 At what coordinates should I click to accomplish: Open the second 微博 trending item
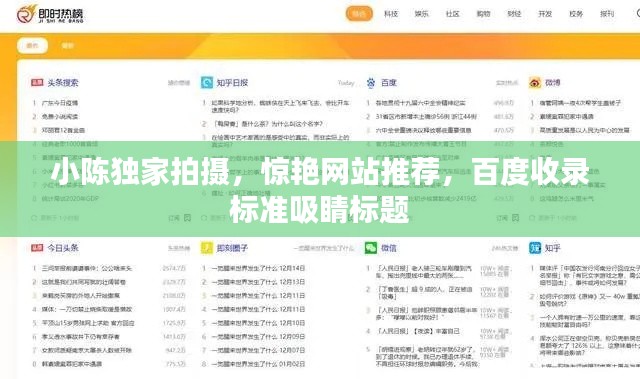tap(567, 117)
